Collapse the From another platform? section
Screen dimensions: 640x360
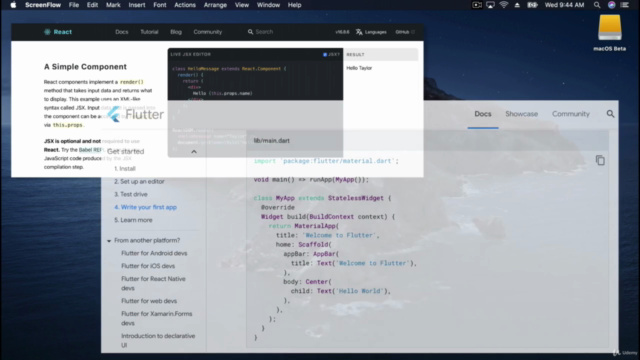(109, 241)
